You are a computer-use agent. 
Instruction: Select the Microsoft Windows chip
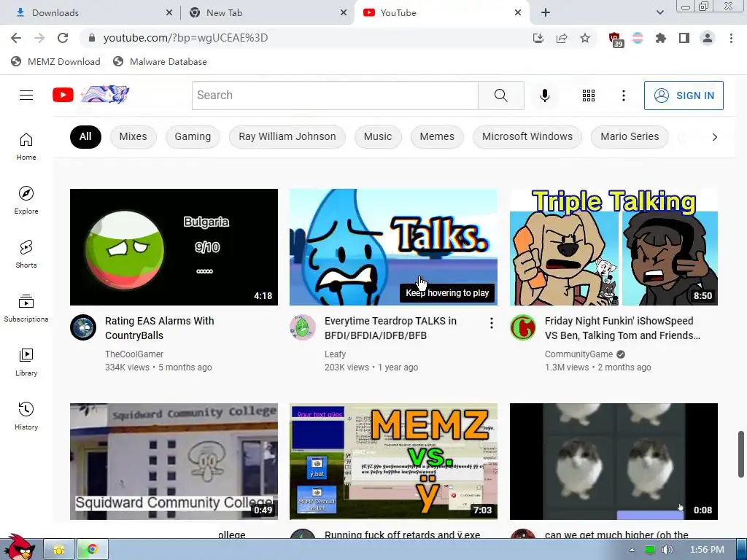(x=527, y=136)
